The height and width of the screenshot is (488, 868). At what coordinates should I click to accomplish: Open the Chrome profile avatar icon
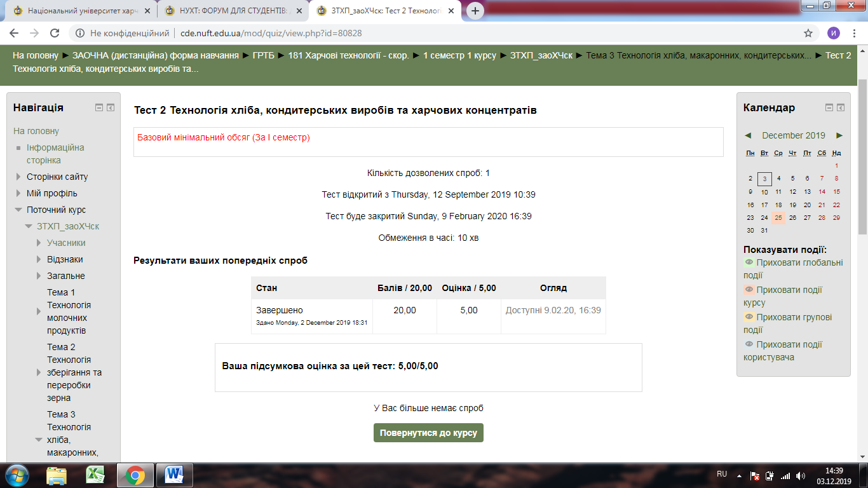click(x=833, y=33)
